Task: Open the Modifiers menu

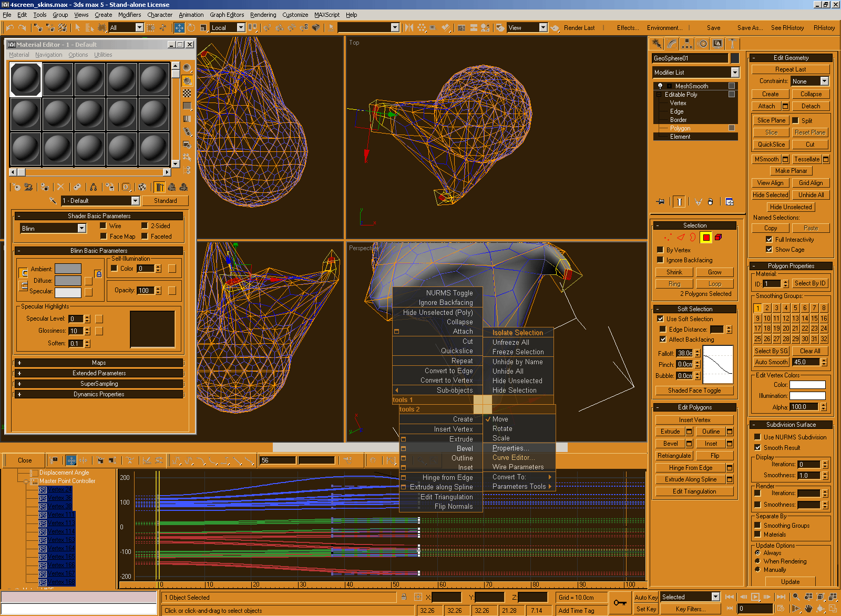Action: (x=129, y=15)
